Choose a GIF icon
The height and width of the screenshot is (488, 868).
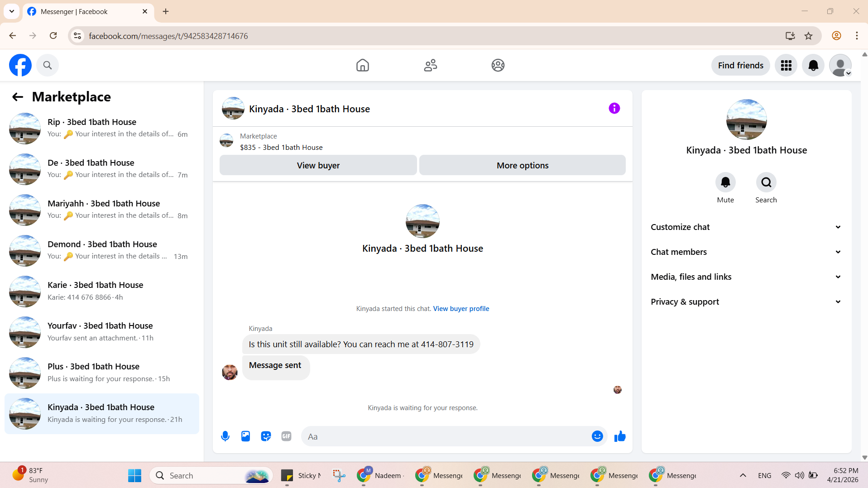[x=286, y=436]
